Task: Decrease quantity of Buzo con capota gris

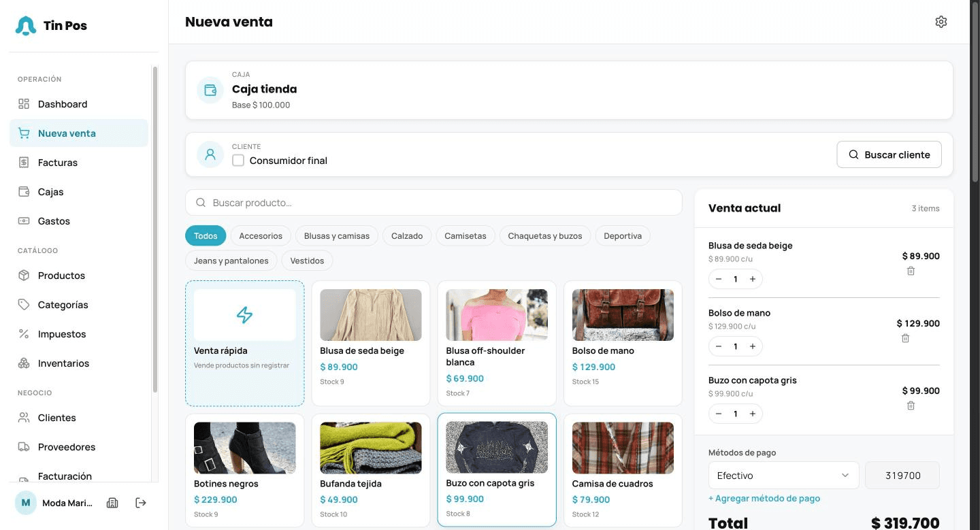Action: point(719,414)
